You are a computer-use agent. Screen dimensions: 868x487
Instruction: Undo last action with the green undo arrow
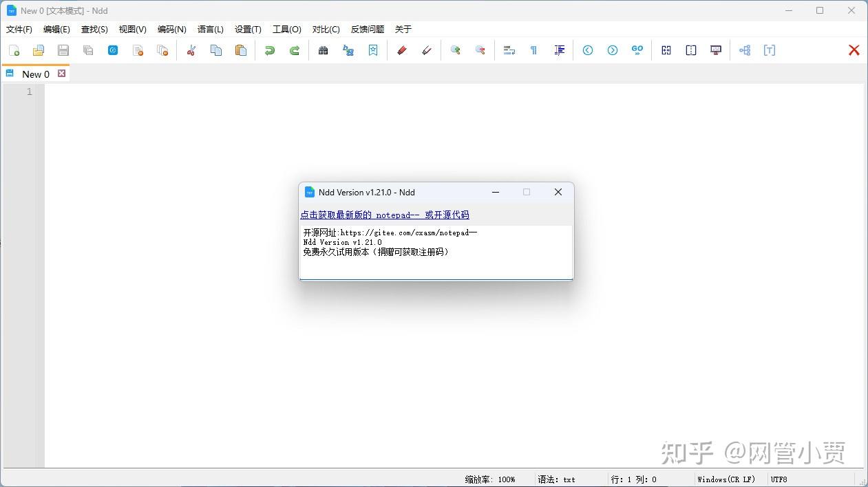tap(269, 50)
